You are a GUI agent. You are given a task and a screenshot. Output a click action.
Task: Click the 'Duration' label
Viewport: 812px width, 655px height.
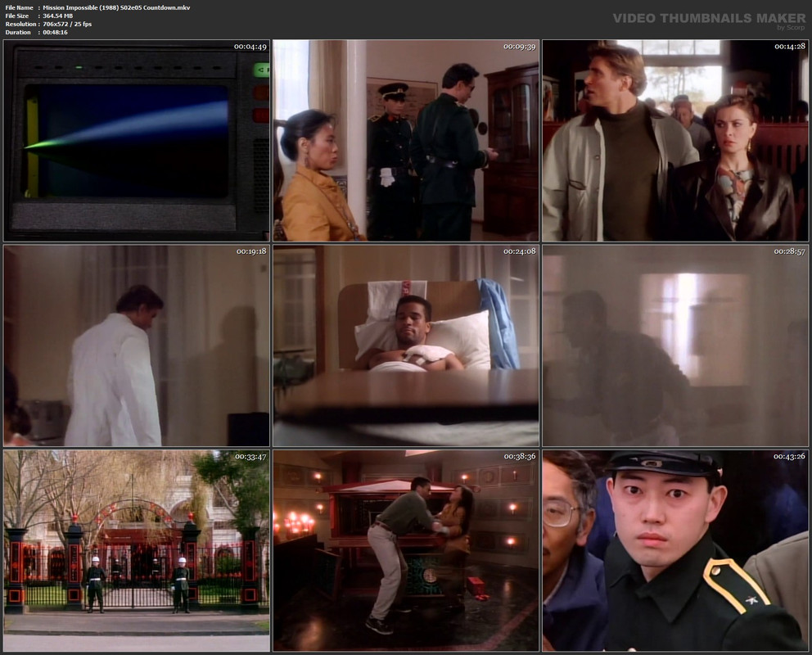pyautogui.click(x=18, y=32)
